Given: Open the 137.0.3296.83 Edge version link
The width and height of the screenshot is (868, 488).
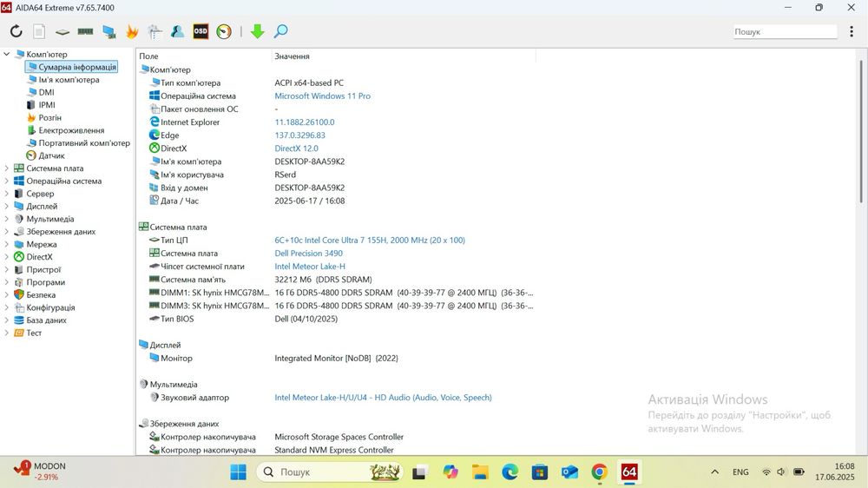Looking at the screenshot, I should (299, 135).
